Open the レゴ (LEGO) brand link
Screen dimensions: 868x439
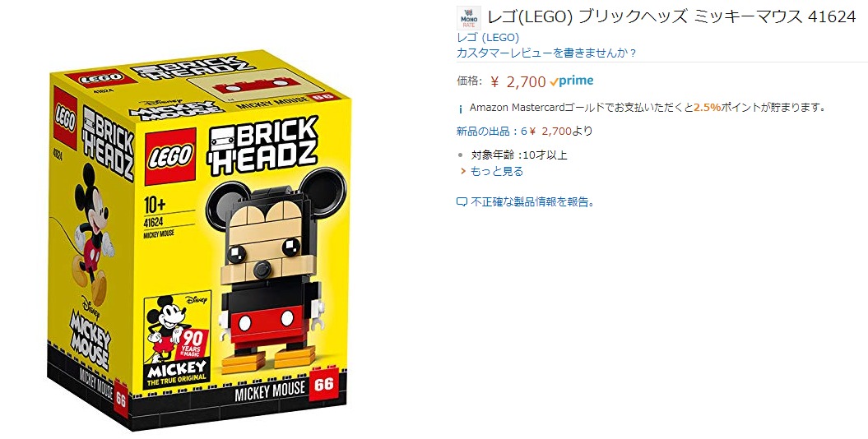point(488,38)
